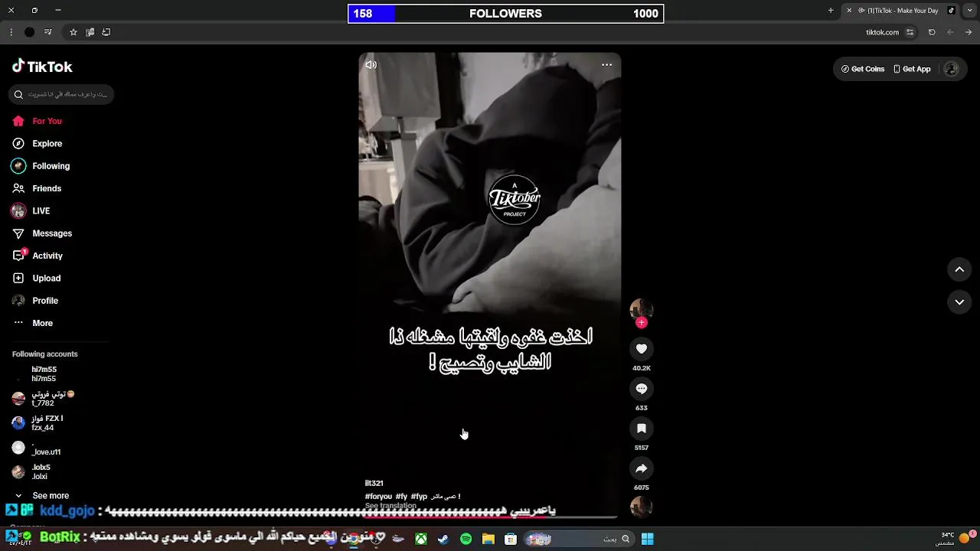
Task: Open a new browser tab
Action: pos(831,11)
